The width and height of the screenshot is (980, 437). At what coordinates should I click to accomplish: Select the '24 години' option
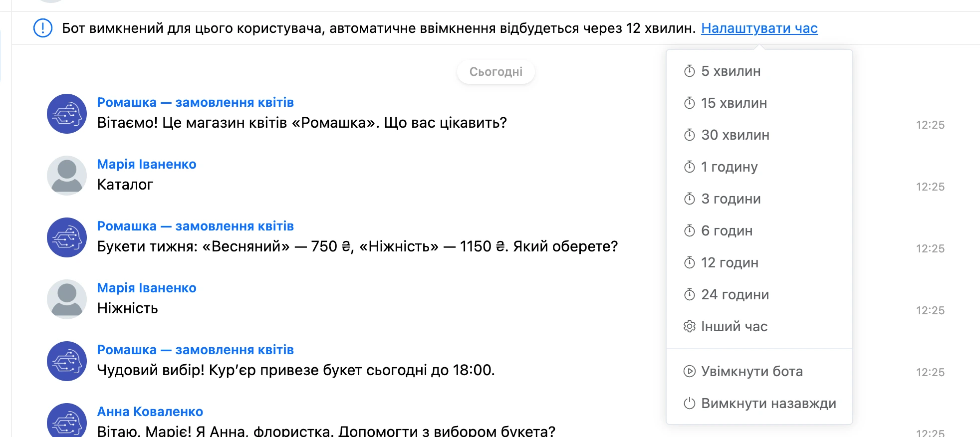point(759,295)
